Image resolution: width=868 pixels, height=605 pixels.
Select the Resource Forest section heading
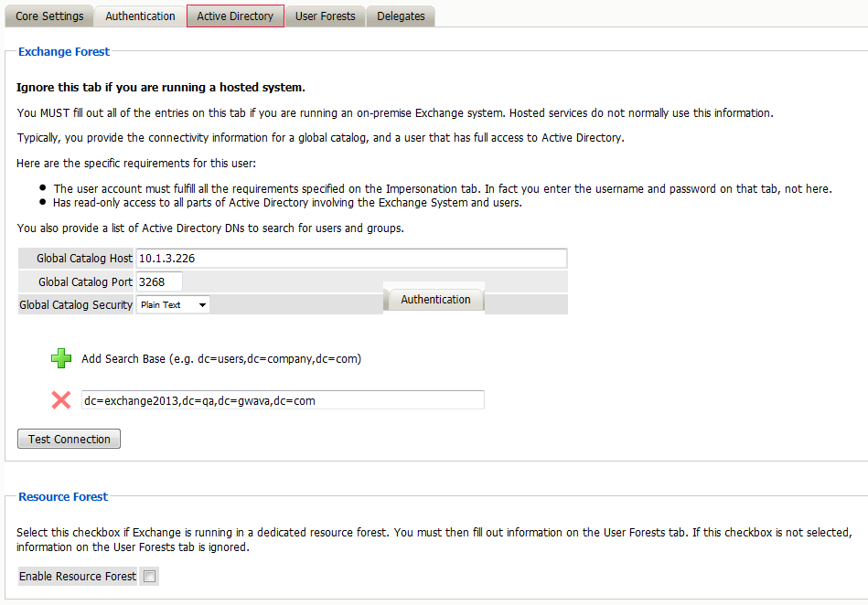point(63,497)
